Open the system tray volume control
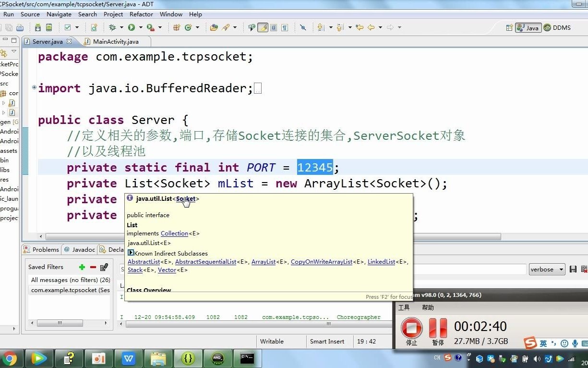Image resolution: width=588 pixels, height=368 pixels. pyautogui.click(x=536, y=358)
